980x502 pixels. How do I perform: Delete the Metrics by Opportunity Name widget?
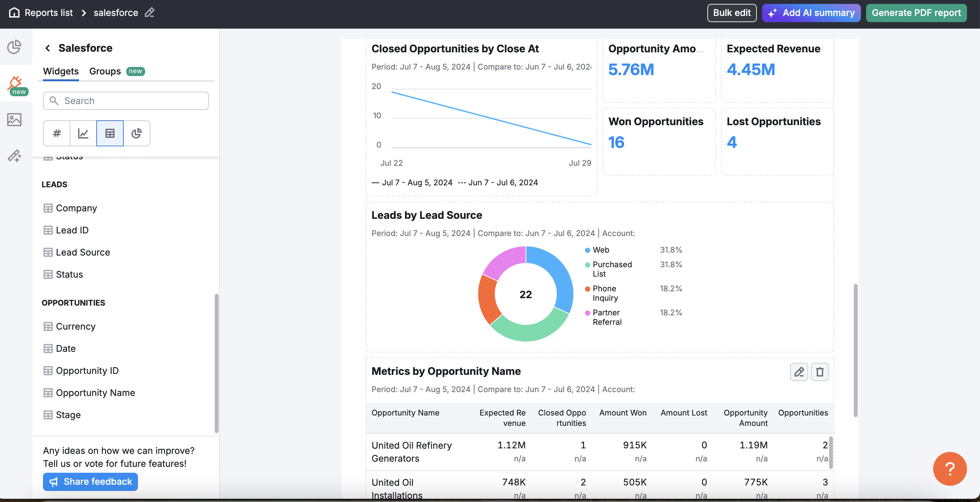820,372
